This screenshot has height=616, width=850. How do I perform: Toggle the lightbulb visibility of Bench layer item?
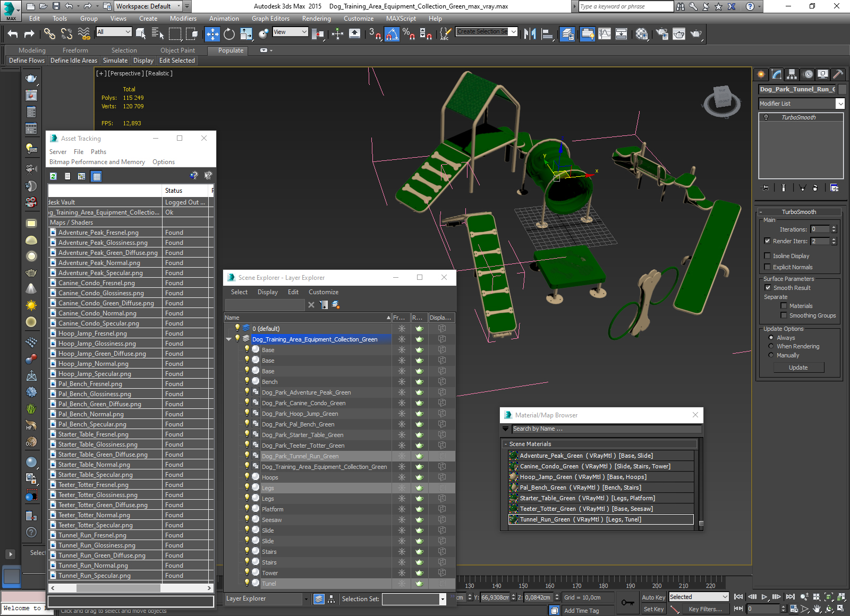[x=247, y=381]
